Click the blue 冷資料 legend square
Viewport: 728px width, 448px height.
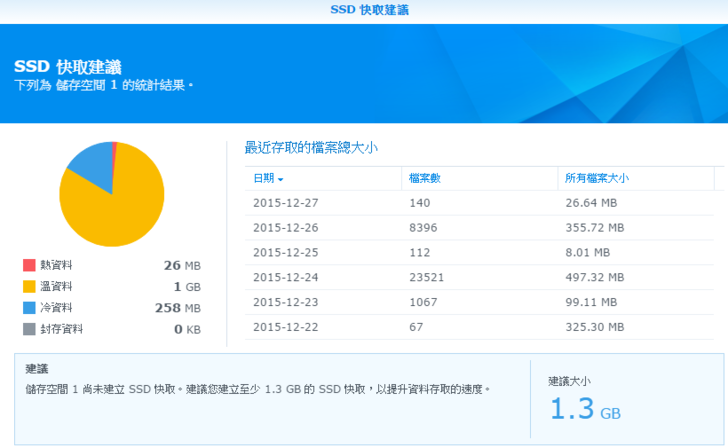click(29, 308)
